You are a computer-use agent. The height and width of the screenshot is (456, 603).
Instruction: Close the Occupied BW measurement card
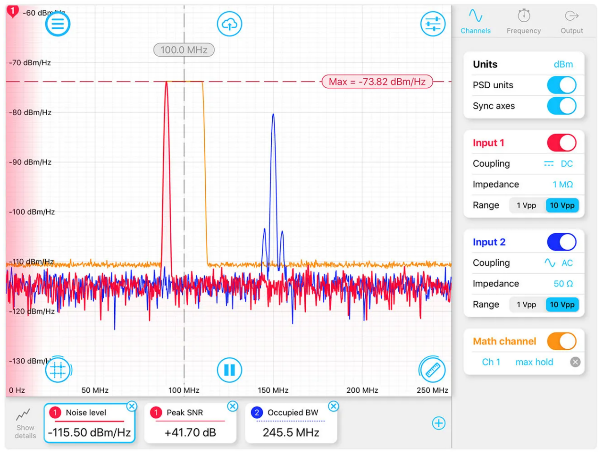(x=333, y=406)
